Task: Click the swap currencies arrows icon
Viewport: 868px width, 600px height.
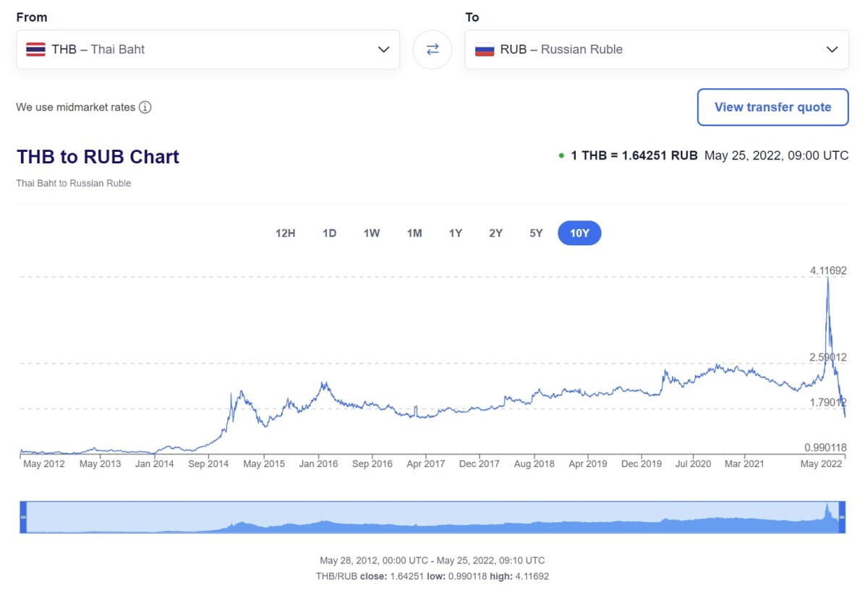Action: tap(433, 49)
